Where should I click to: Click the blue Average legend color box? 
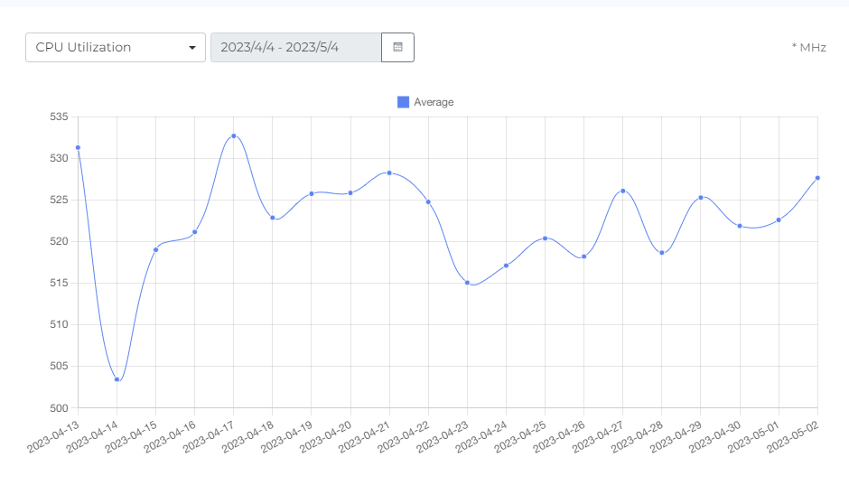point(403,102)
